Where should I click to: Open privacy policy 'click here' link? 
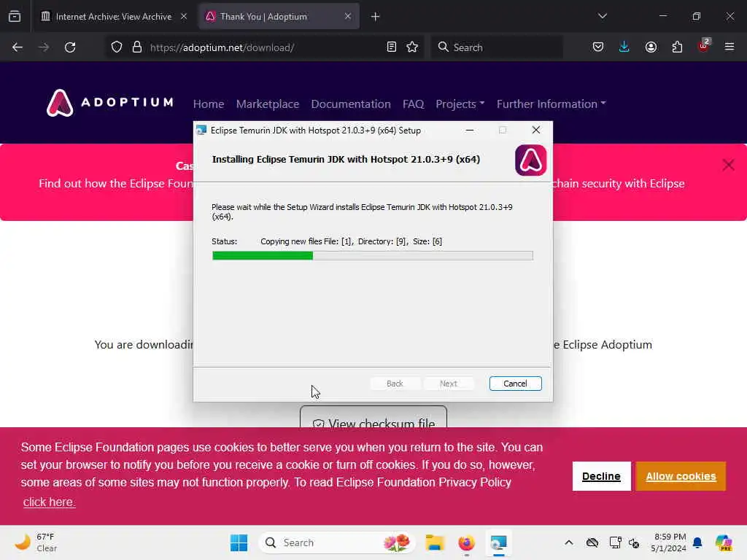point(49,502)
